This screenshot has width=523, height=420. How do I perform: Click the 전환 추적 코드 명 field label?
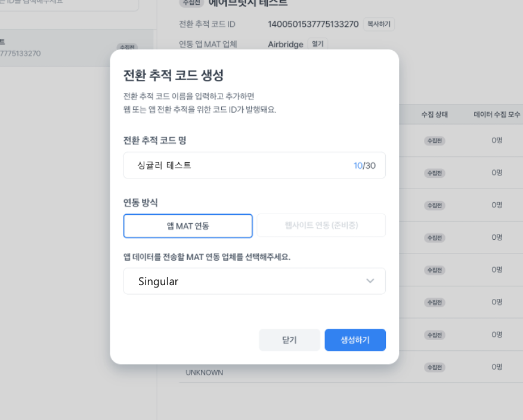pyautogui.click(x=155, y=140)
